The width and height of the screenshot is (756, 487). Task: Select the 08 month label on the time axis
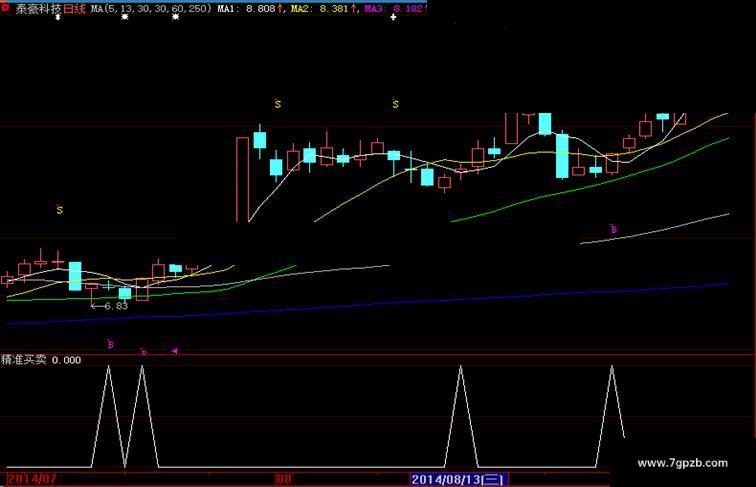(284, 479)
